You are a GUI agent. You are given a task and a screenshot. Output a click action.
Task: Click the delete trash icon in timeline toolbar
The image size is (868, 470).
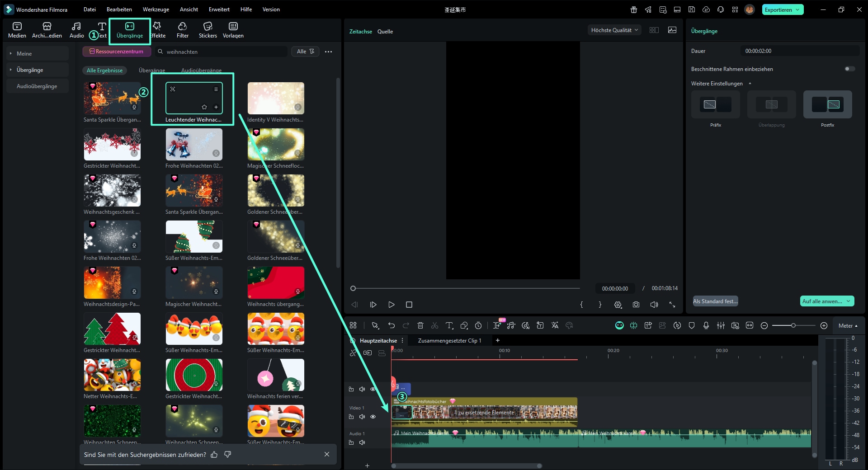[x=420, y=325]
